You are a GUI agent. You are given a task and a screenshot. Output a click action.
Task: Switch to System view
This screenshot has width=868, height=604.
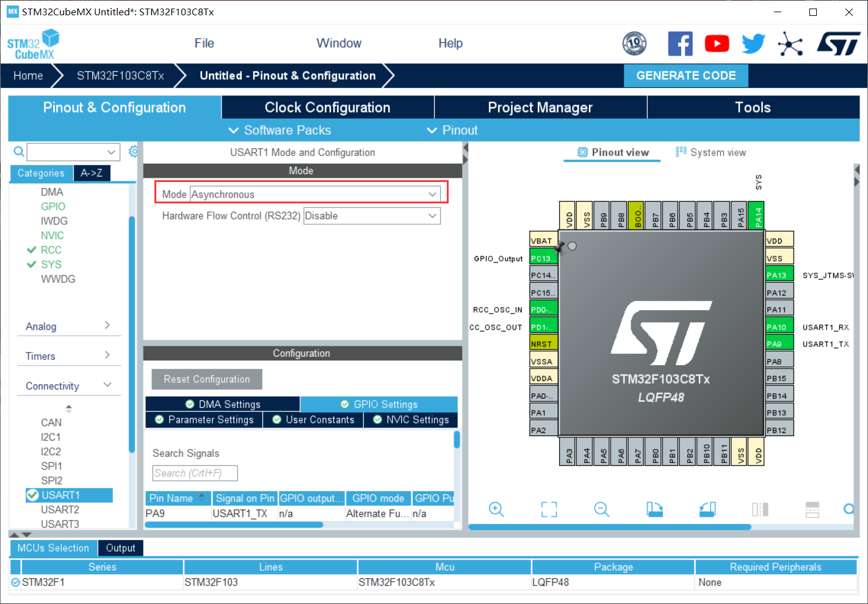(x=711, y=152)
